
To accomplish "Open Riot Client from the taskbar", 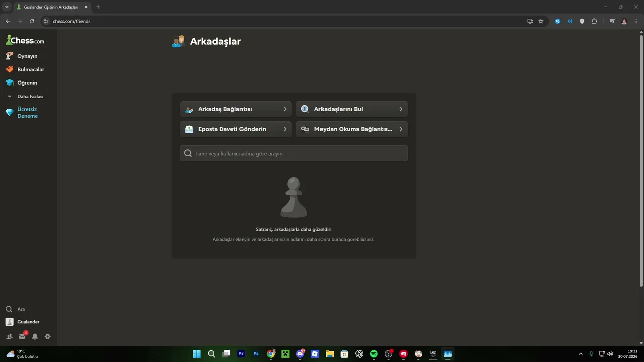I will coord(404,354).
